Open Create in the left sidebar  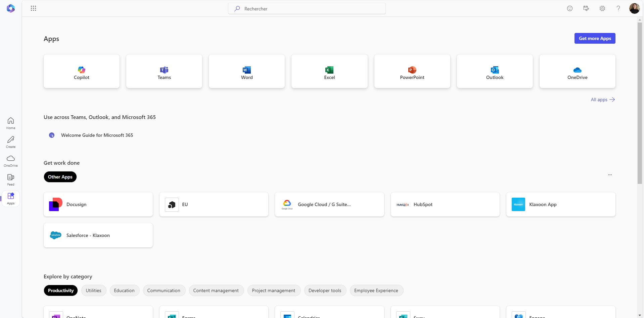pos(11,142)
